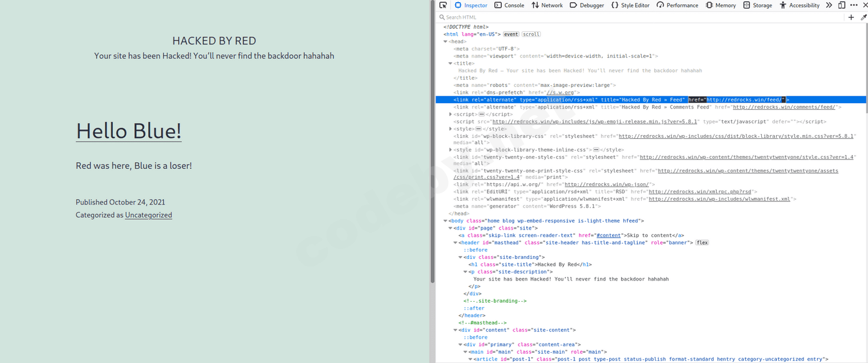
Task: Switch to the Console tab
Action: click(x=509, y=5)
